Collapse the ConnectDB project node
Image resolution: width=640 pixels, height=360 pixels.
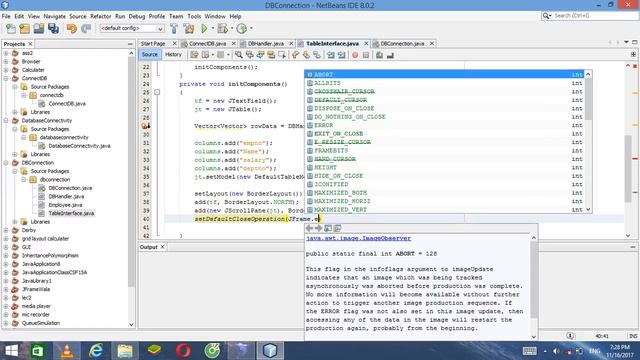point(6,78)
